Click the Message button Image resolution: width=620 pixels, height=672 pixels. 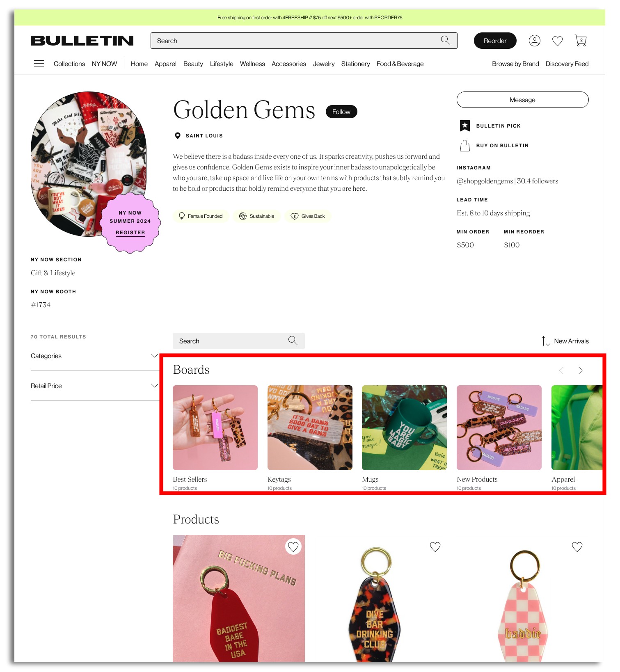click(x=522, y=100)
